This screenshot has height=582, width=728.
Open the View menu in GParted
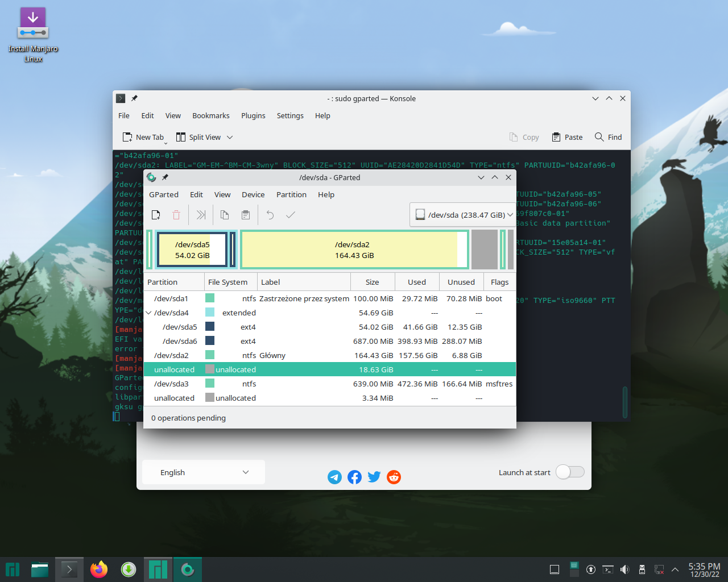pyautogui.click(x=222, y=194)
